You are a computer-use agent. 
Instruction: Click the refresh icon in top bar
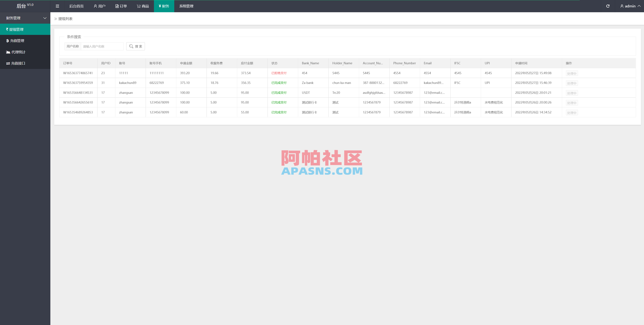point(608,6)
